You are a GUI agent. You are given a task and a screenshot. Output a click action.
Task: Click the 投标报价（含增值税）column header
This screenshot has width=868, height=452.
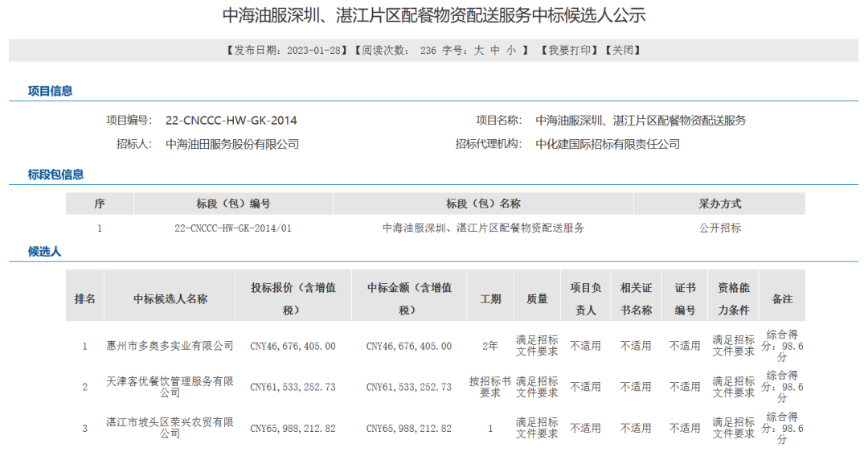tap(293, 296)
